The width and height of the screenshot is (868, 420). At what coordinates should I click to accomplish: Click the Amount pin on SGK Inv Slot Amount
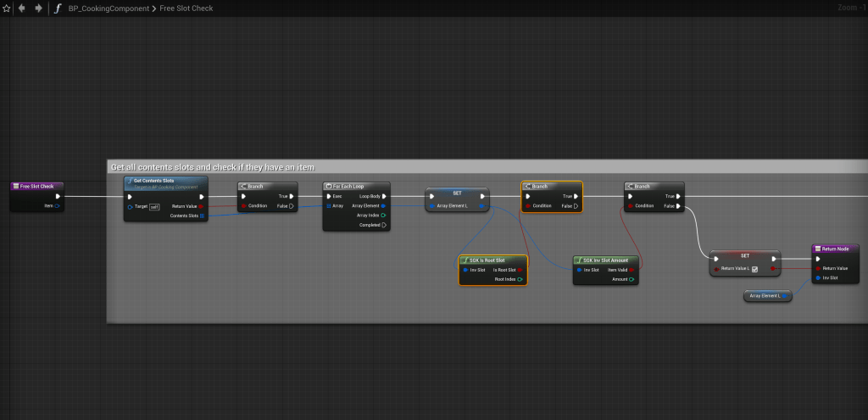tap(631, 278)
